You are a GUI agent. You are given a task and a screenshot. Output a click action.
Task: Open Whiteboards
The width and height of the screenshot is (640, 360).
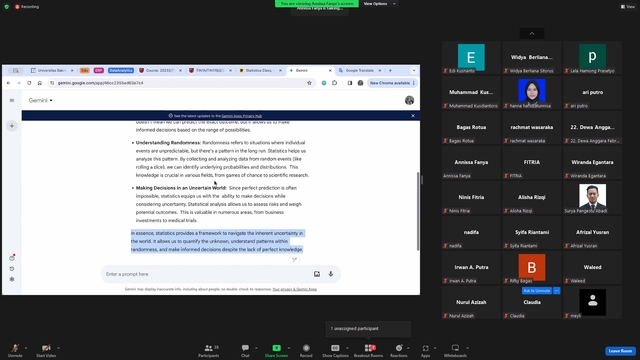(x=455, y=350)
